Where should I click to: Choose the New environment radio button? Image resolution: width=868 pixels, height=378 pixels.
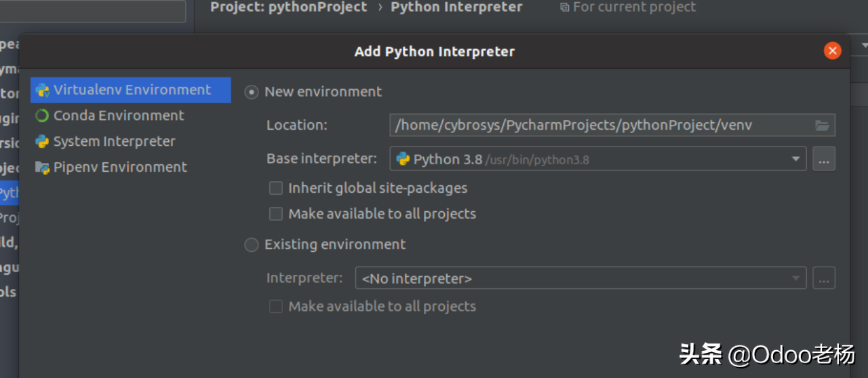click(x=252, y=92)
